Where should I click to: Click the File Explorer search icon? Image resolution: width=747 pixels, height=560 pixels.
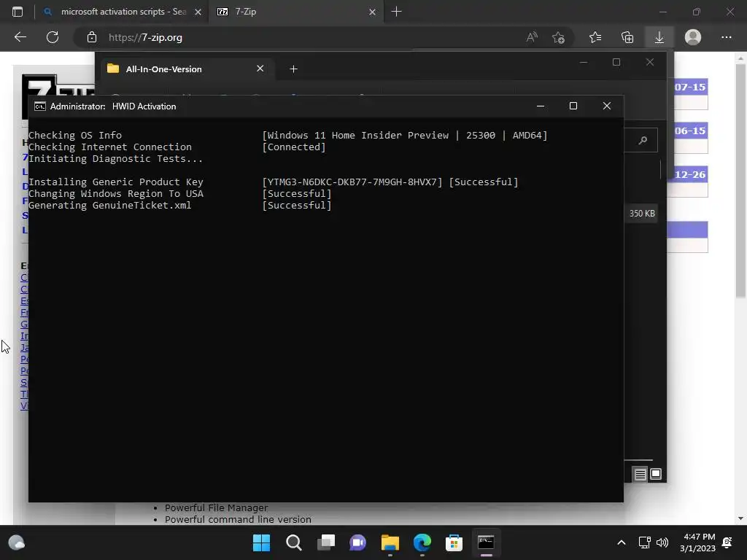(x=643, y=140)
